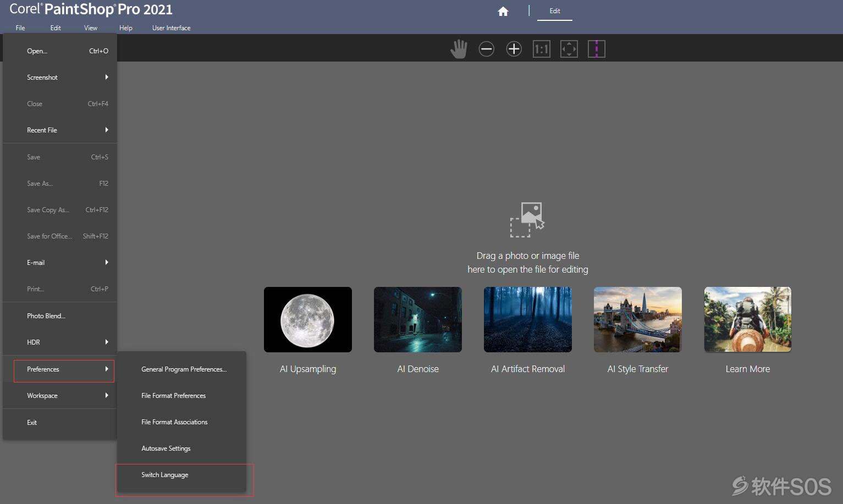Click the AI Upsampling label
This screenshot has height=504, width=843.
click(308, 369)
